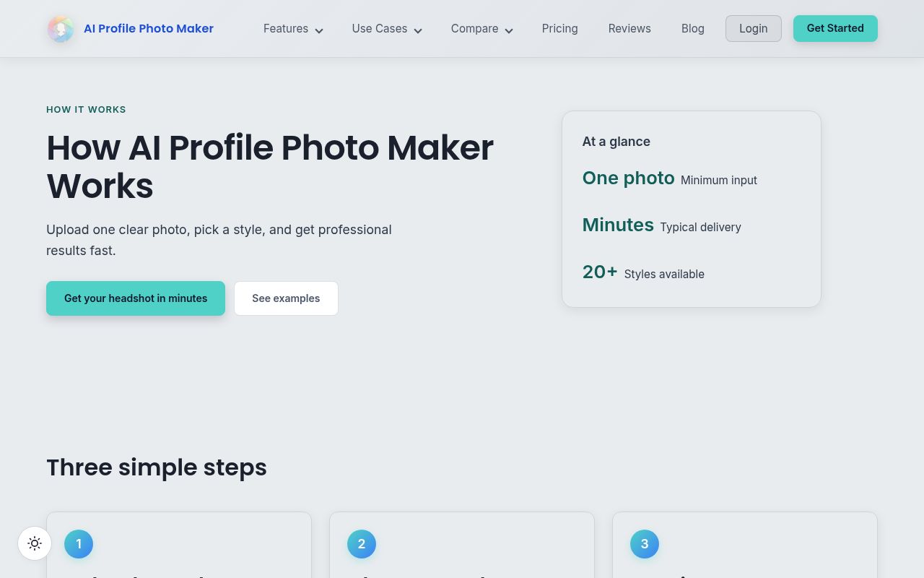The height and width of the screenshot is (578, 924).
Task: Click the 'One photo' stat text
Action: [629, 178]
